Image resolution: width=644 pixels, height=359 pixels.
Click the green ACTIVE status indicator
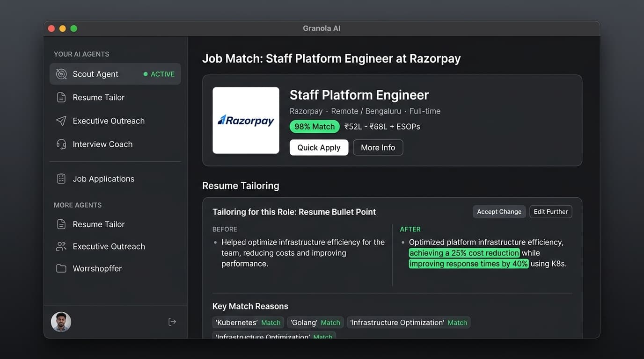pyautogui.click(x=159, y=74)
